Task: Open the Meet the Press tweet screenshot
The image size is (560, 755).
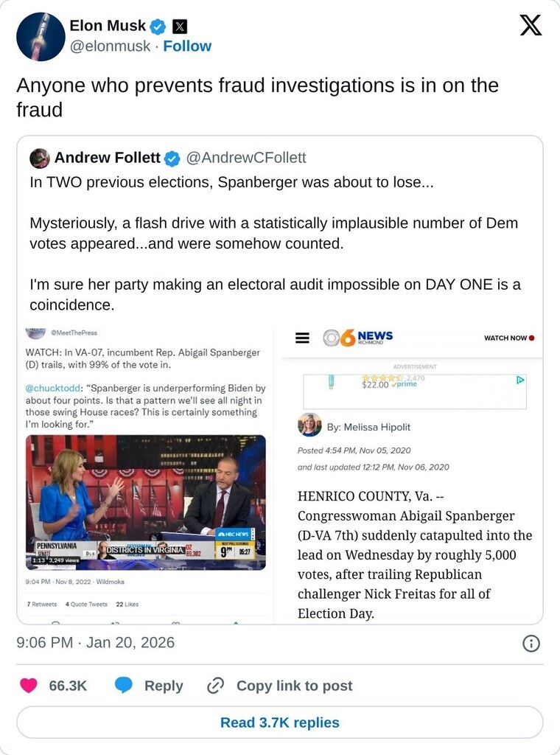Action: pyautogui.click(x=146, y=472)
